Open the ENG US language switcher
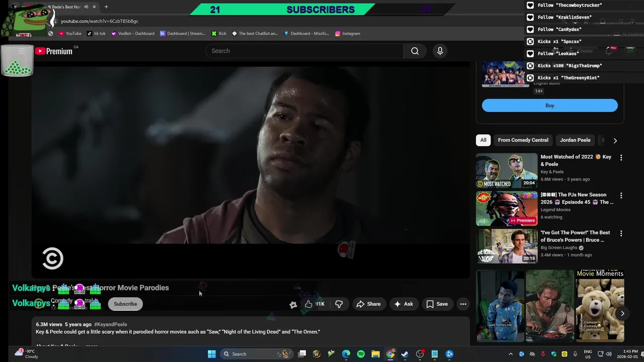Viewport: 644px width, 362px height. pos(588,354)
